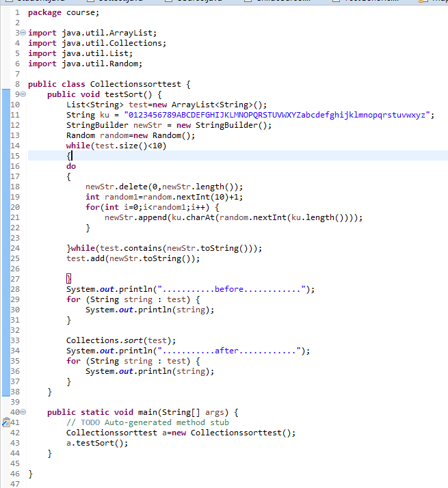Click the "int random1=random.nextInt(10)+1;" line
Screen dimensions: 448x488
164,197
